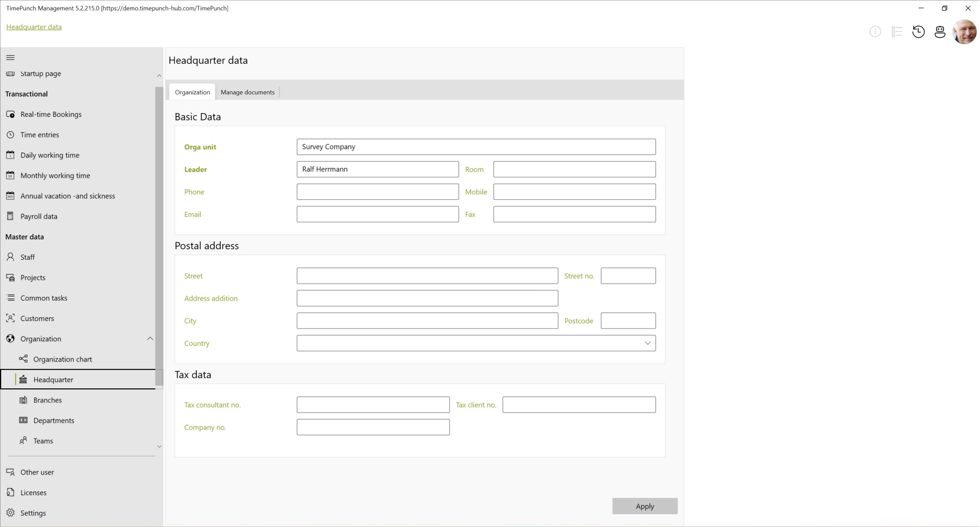The height and width of the screenshot is (527, 980).
Task: Click the Apply button
Action: [645, 506]
